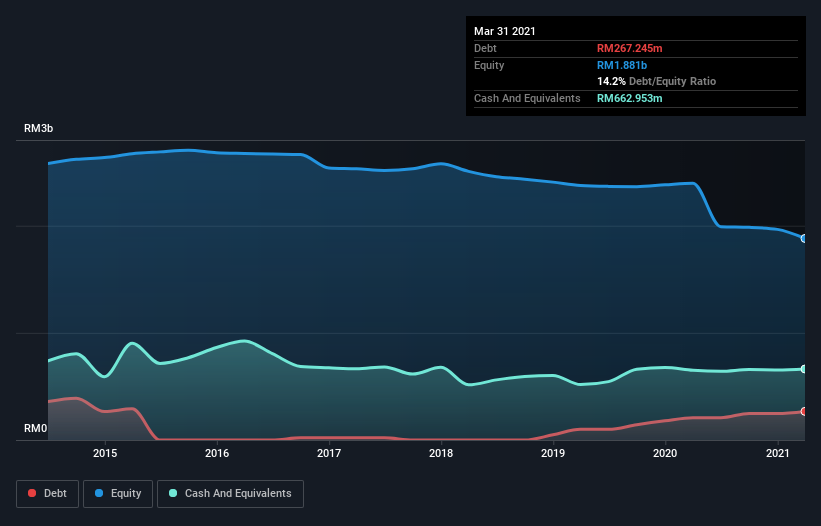Toggle the Debt series in the legend
Screen dimensions: 821x526
click(46, 493)
